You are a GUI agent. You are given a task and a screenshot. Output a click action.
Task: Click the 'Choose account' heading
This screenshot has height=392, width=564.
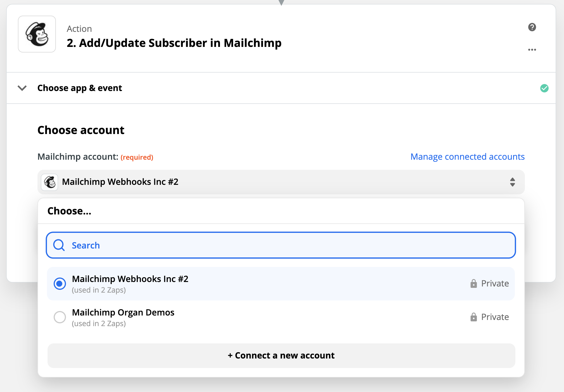81,130
